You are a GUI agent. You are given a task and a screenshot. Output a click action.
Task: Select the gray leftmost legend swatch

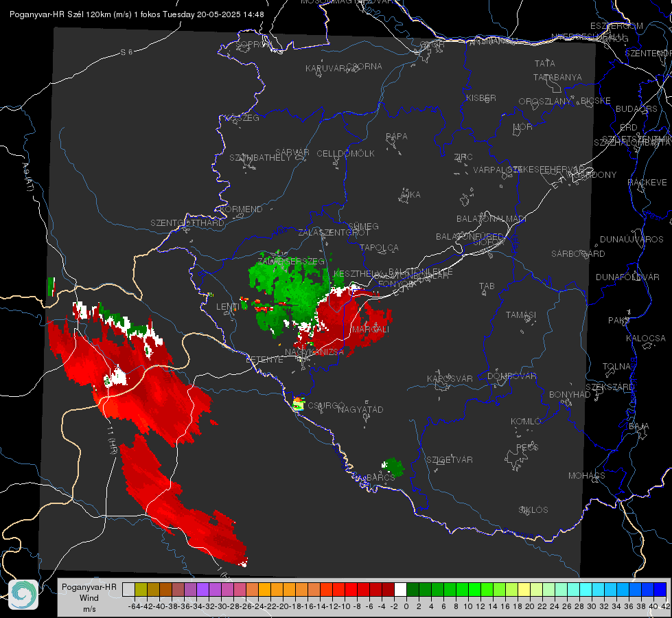click(128, 589)
